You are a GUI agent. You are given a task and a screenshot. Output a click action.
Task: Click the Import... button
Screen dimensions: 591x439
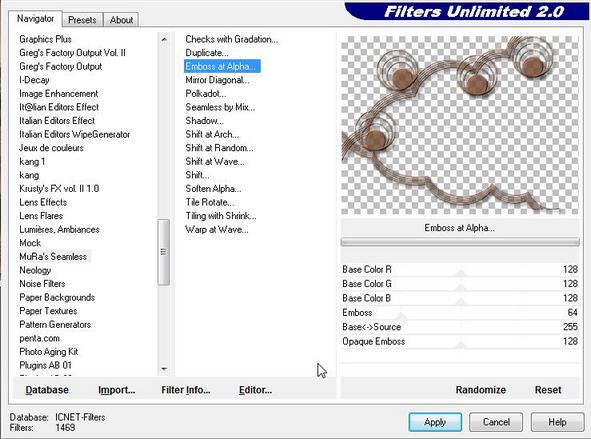point(116,390)
